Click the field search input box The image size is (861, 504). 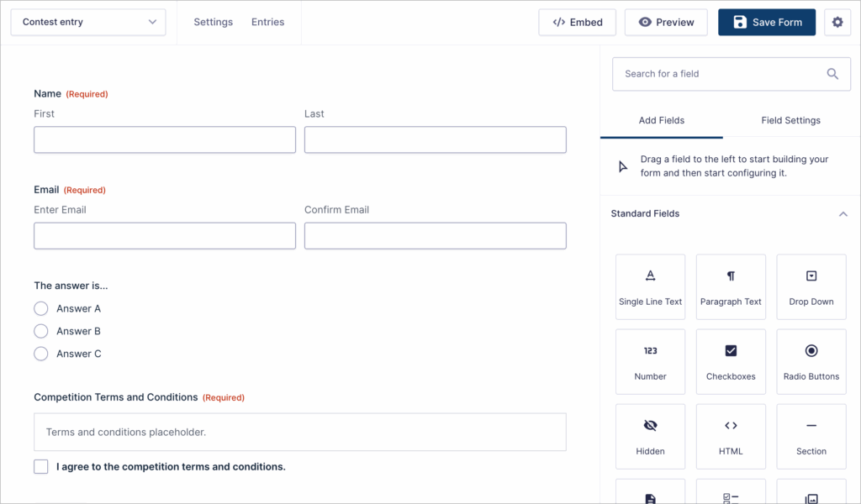(x=723, y=74)
